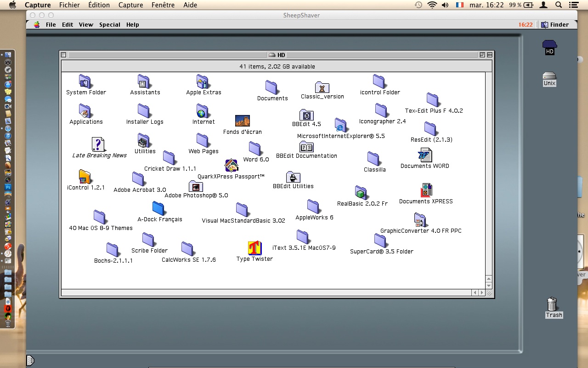Select the Fonds d'écran picture icon
The width and height of the screenshot is (588, 368).
242,121
